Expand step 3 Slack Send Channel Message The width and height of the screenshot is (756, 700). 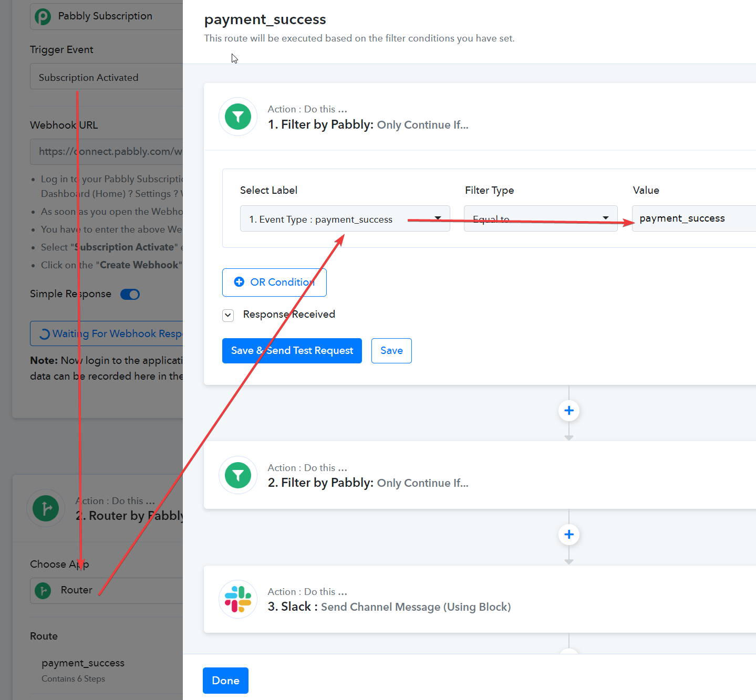480,599
